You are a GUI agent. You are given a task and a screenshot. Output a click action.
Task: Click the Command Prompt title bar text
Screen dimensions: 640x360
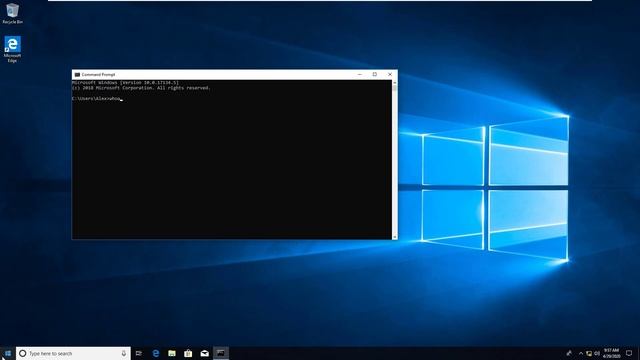click(98, 75)
